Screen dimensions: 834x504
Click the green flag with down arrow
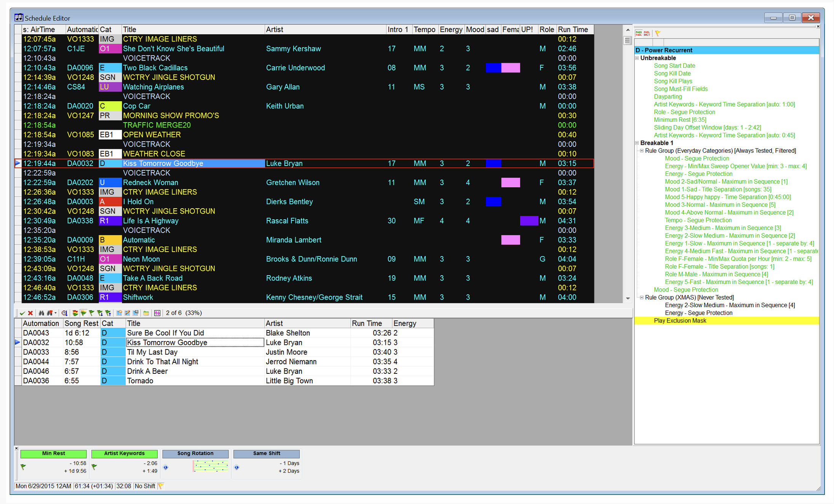(100, 313)
